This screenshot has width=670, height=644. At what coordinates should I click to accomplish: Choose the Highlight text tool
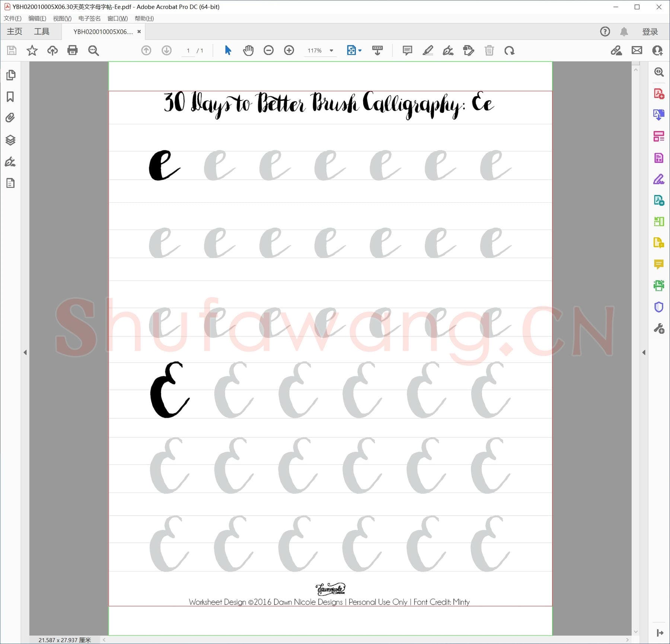tap(428, 50)
